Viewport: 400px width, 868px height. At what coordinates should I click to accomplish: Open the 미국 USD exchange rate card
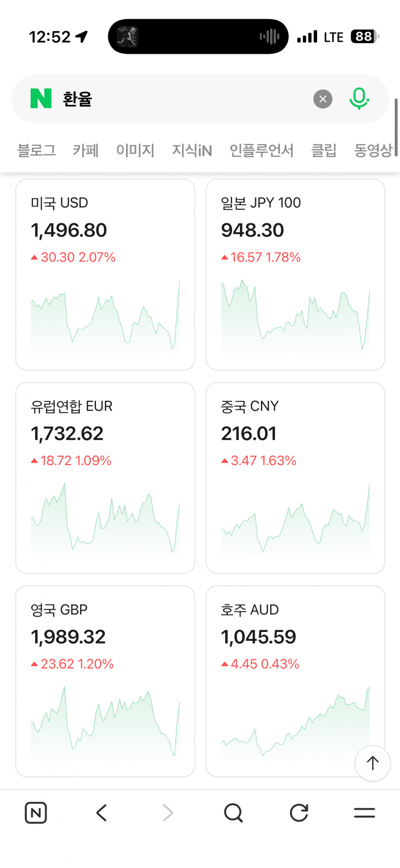(x=105, y=275)
